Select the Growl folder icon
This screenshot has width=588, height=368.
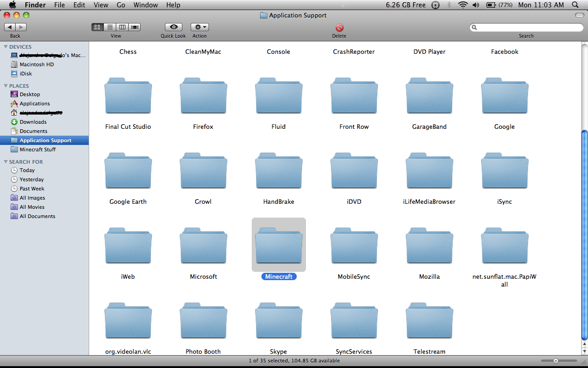(x=204, y=170)
